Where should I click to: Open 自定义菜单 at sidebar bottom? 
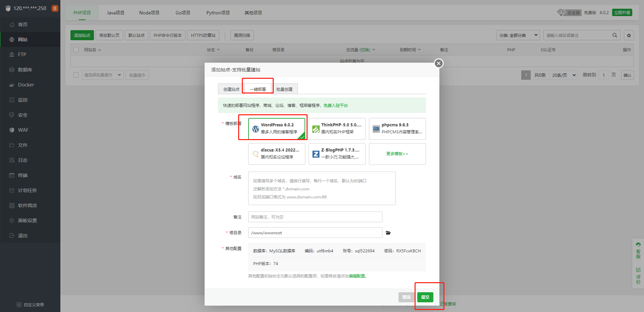coord(30,305)
